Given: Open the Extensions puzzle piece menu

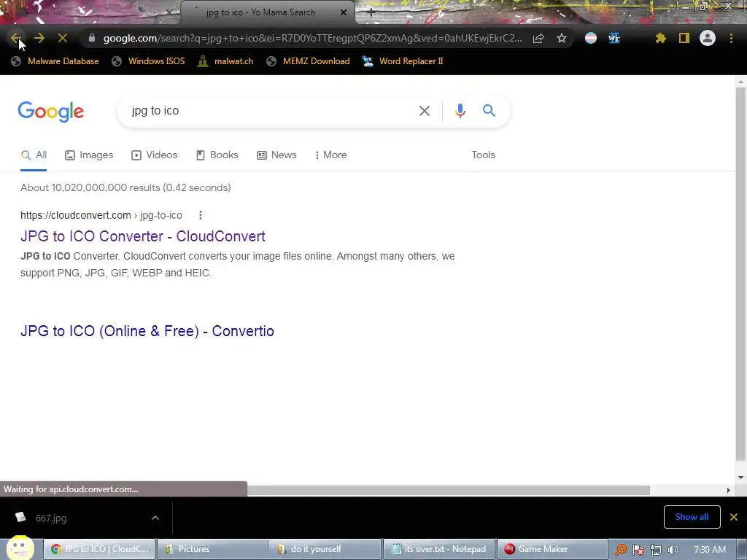Looking at the screenshot, I should 660,38.
